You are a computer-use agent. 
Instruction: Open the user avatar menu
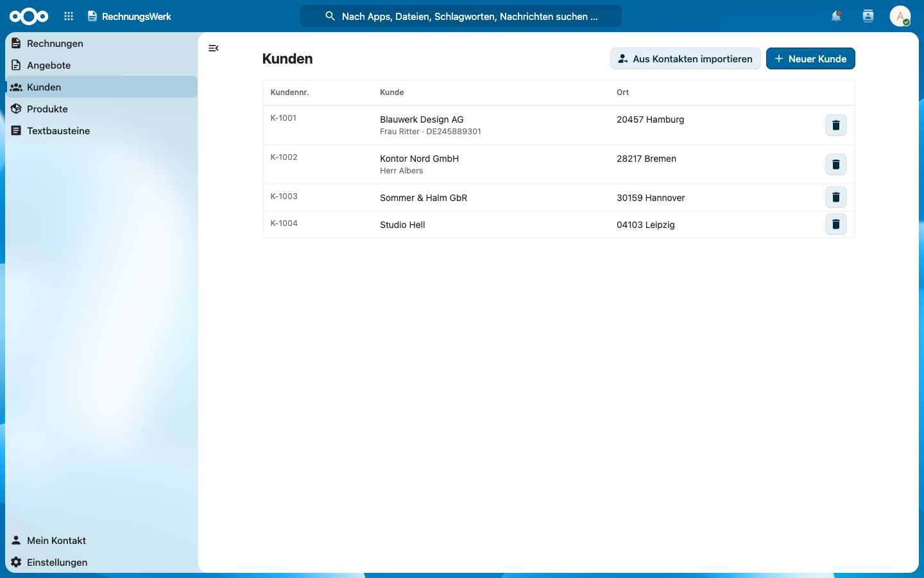coord(900,16)
